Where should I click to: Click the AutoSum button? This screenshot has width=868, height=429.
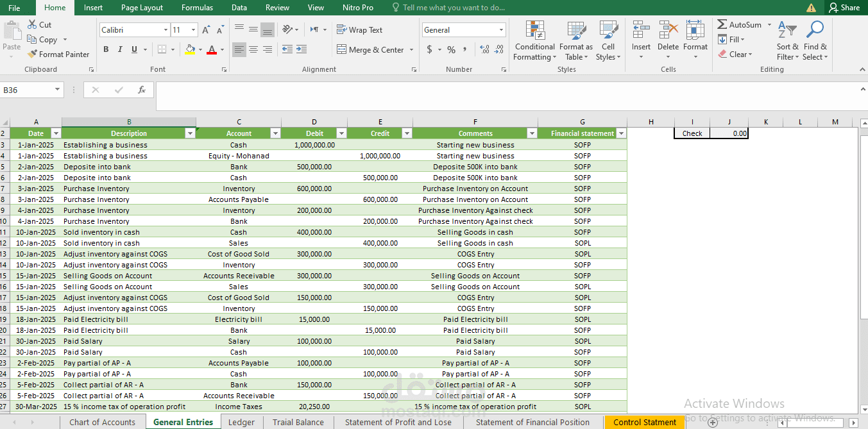pyautogui.click(x=740, y=24)
